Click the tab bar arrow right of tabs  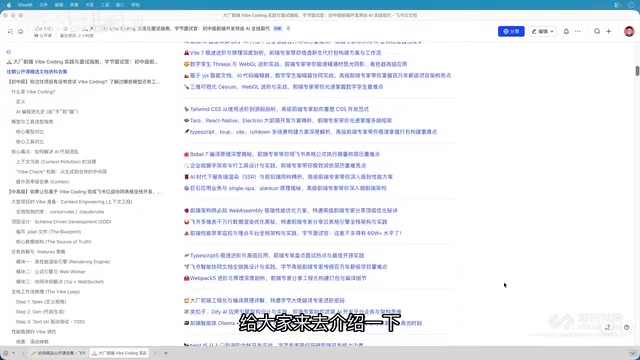tap(155, 353)
